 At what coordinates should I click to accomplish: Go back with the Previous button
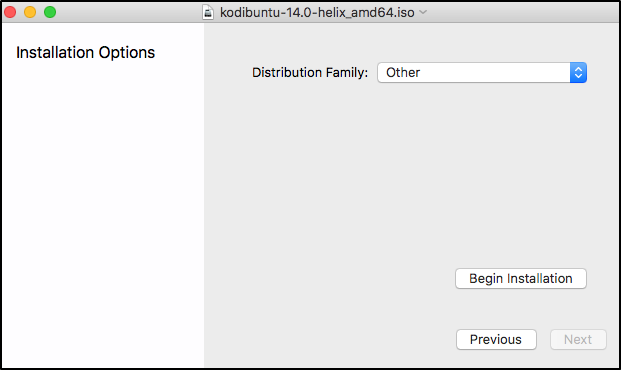[x=496, y=339]
